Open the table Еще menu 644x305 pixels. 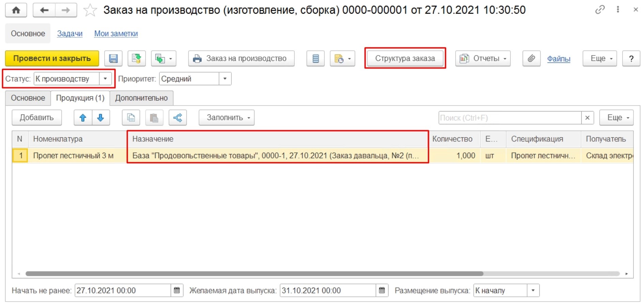[616, 118]
